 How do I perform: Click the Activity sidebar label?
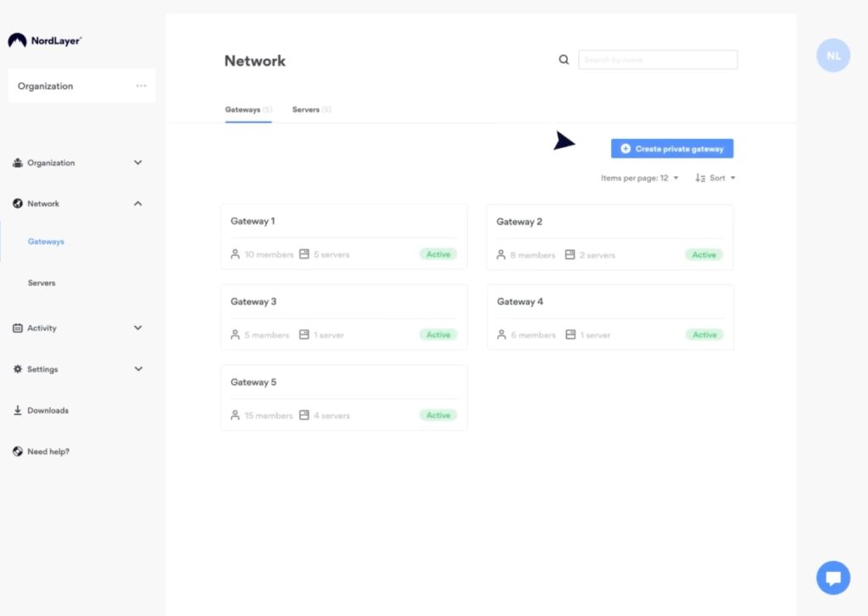point(42,328)
